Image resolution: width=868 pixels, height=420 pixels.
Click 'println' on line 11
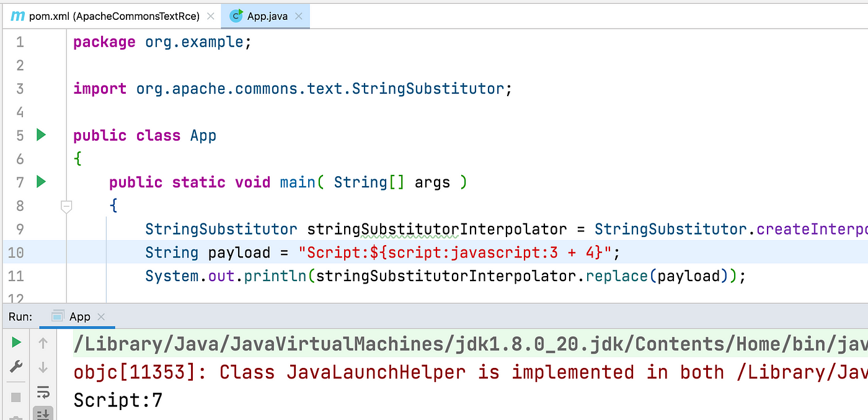coord(275,276)
